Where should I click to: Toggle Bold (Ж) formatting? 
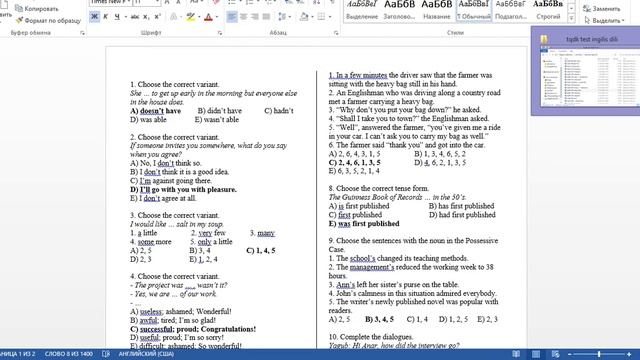(x=94, y=17)
